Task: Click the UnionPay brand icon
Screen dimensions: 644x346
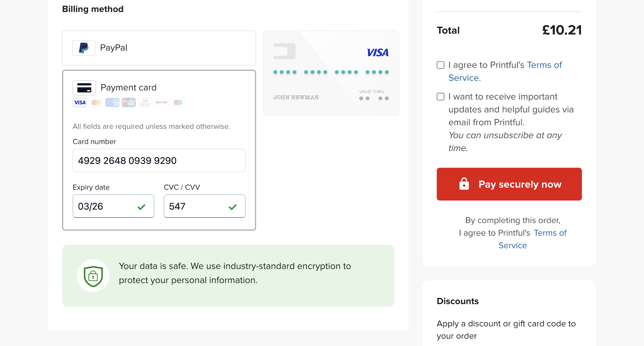Action: click(x=129, y=102)
